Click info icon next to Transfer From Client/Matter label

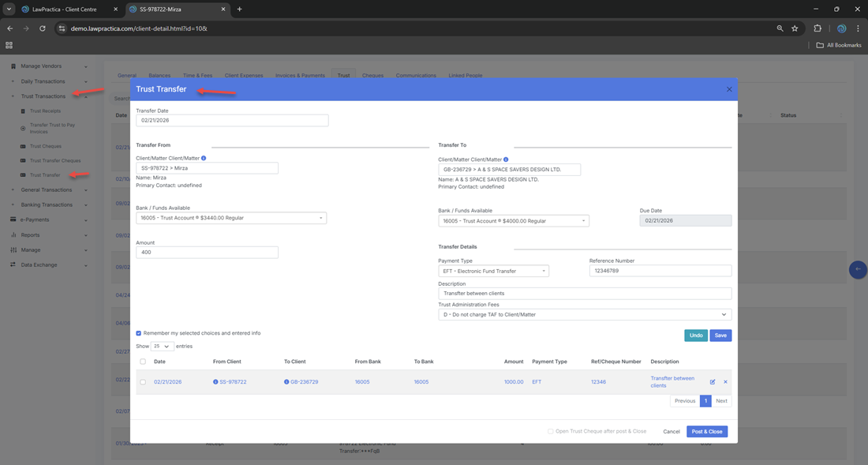pyautogui.click(x=204, y=159)
